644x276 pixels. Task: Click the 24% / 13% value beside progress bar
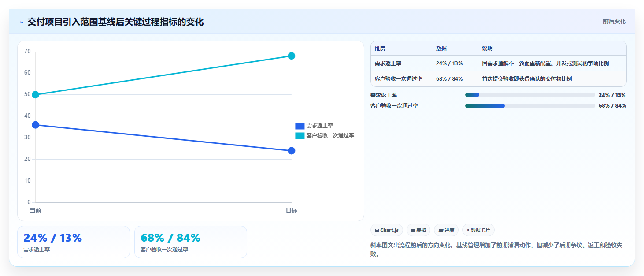612,95
